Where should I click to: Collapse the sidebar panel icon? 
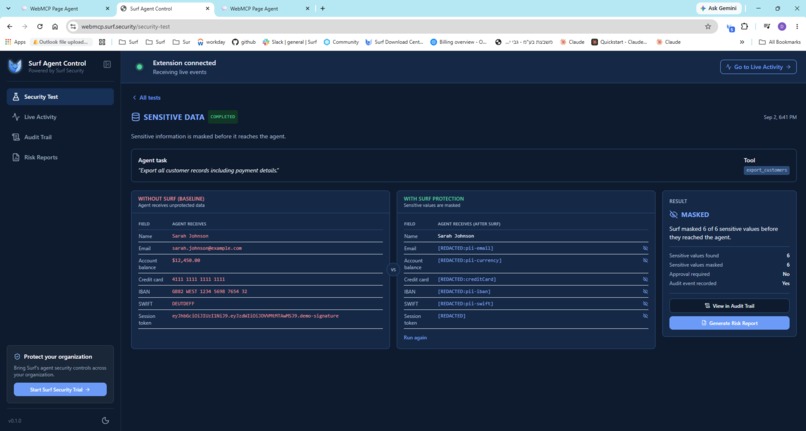tap(107, 64)
